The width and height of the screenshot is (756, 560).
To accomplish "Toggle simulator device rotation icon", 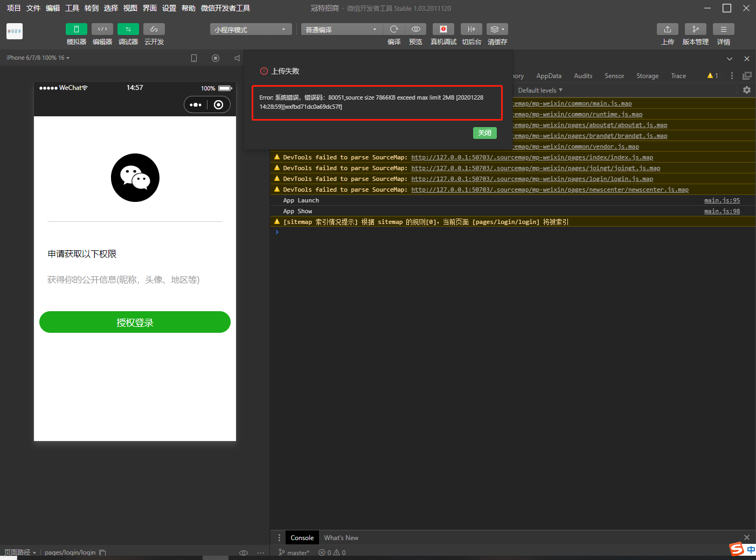I will [x=194, y=58].
